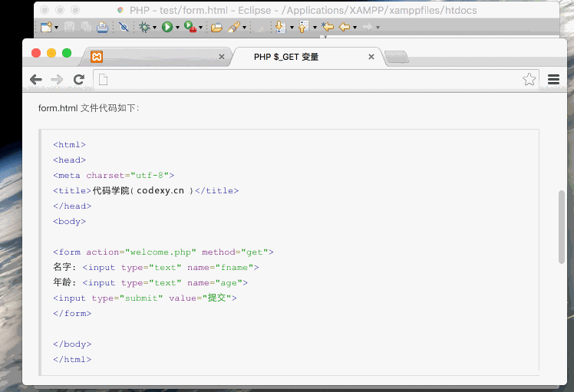Image resolution: width=574 pixels, height=392 pixels.
Task: Click the form action="welcome.php" line
Action: point(163,252)
